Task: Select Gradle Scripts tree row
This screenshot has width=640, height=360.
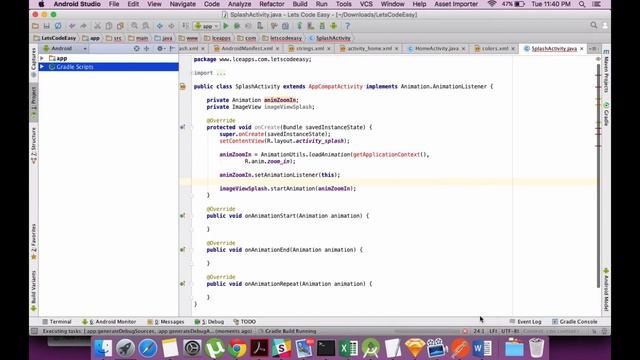Action: (x=108, y=67)
